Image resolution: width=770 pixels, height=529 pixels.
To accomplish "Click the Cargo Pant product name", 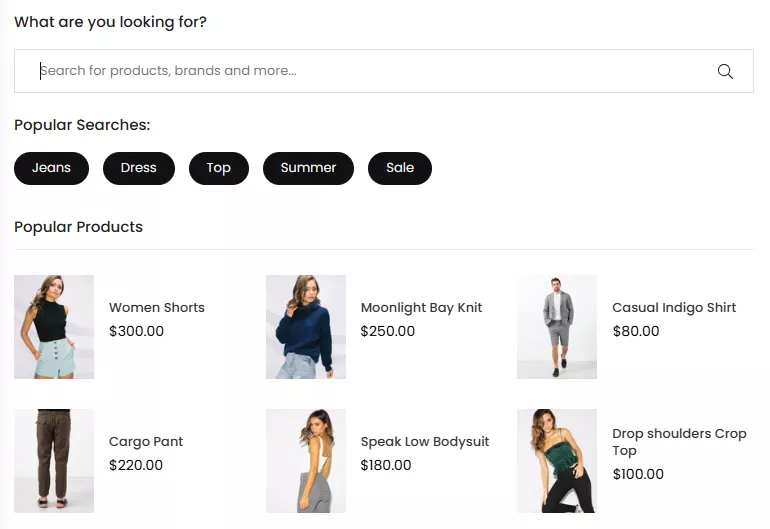I will (x=146, y=442).
